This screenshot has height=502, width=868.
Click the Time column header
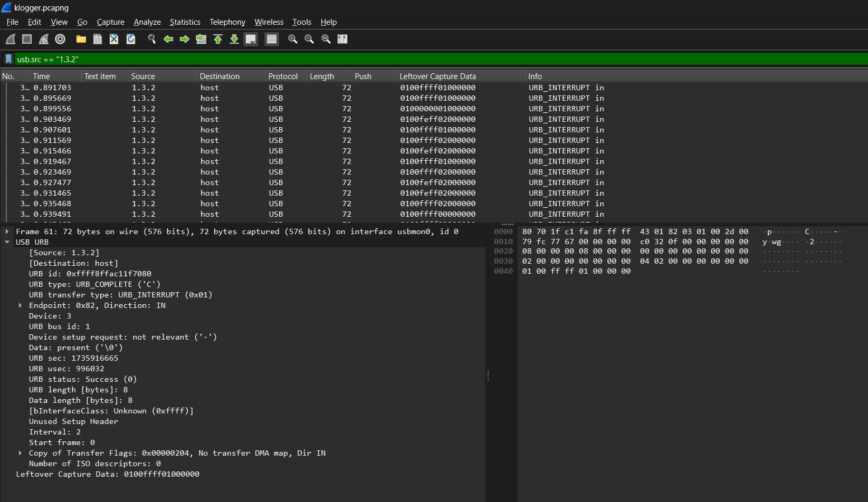pos(42,76)
